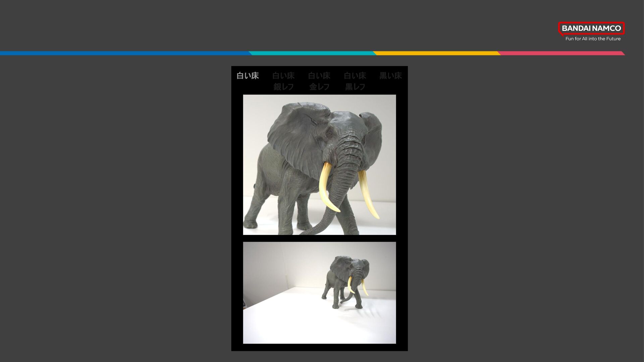The width and height of the screenshot is (644, 362).
Task: Select the highlighted 白い床 tab
Action: coord(248,76)
